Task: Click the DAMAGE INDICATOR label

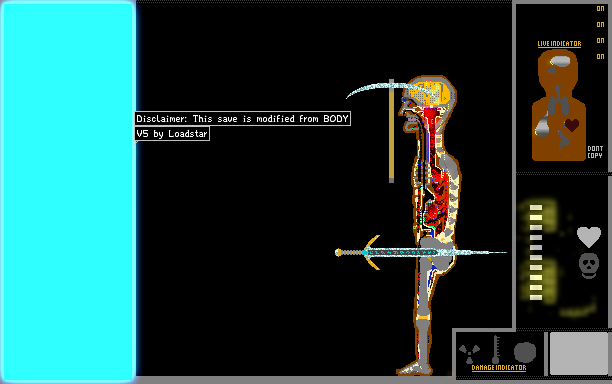Action: coord(499,368)
